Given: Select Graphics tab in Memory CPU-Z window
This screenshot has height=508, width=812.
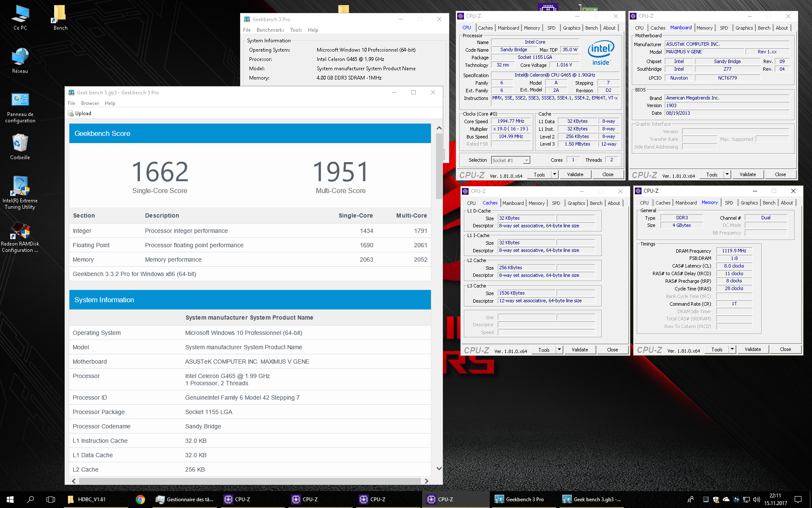Looking at the screenshot, I should coord(749,203).
